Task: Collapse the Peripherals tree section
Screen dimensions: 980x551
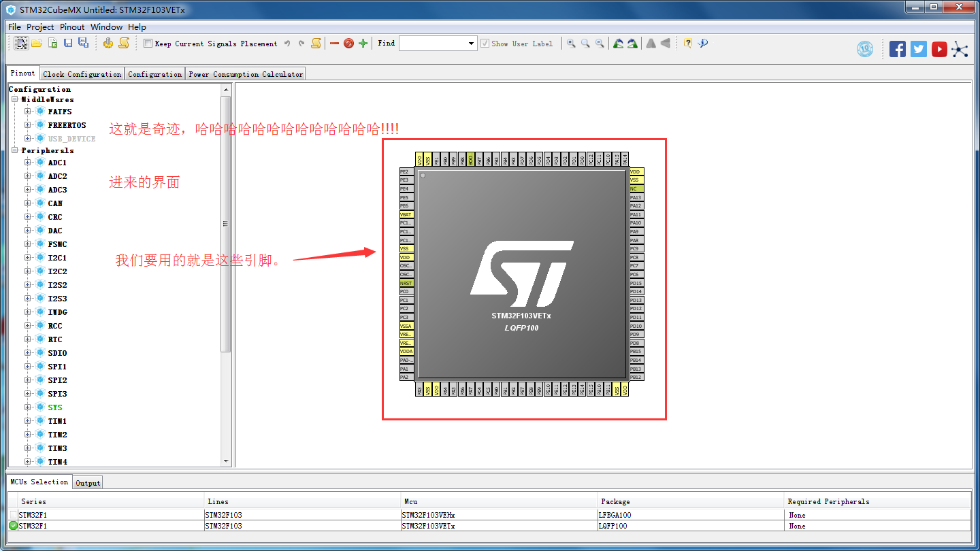Action: tap(14, 150)
